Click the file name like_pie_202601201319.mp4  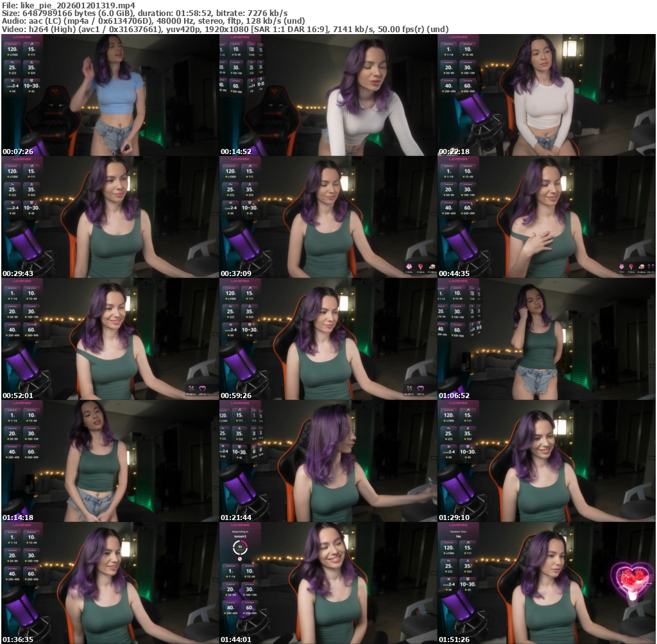pyautogui.click(x=78, y=5)
